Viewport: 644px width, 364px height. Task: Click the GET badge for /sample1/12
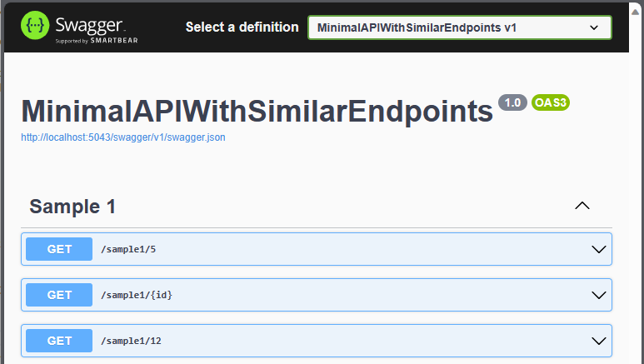(59, 341)
